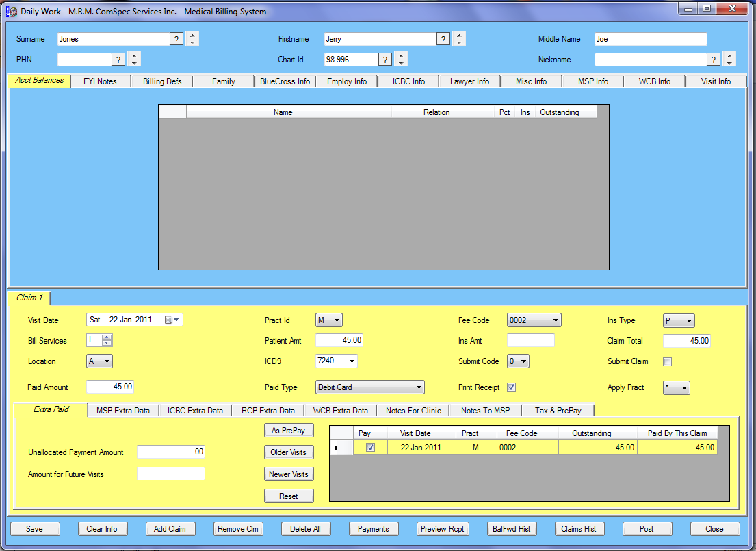Viewport: 756px width, 551px height.
Task: Click the Older Visits button
Action: coord(288,452)
